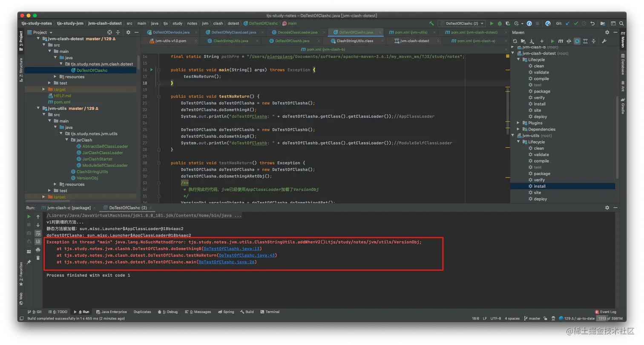This screenshot has width=644, height=345.
Task: Print console output with printer icon
Action: (x=38, y=250)
